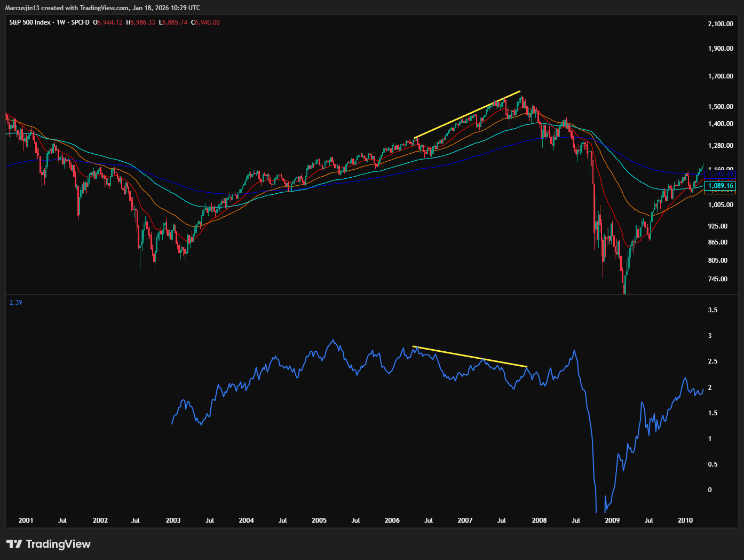This screenshot has height=560, width=744.
Task: Click the 1,900.00 price axis label
Action: pyautogui.click(x=721, y=49)
